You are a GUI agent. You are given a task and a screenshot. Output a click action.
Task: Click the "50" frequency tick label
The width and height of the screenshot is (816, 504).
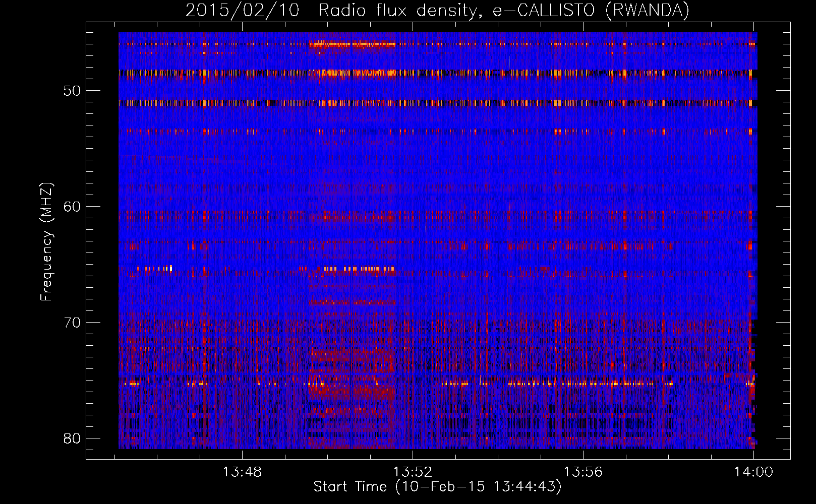73,91
